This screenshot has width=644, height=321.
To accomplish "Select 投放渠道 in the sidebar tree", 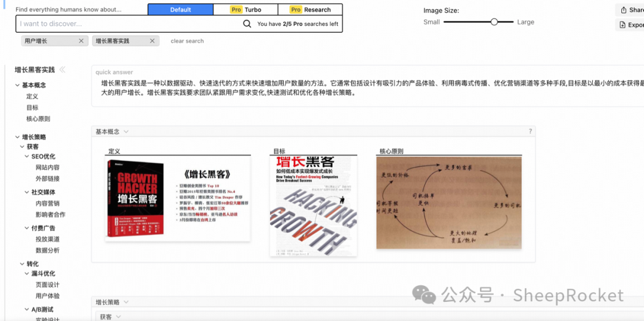I will click(x=48, y=239).
